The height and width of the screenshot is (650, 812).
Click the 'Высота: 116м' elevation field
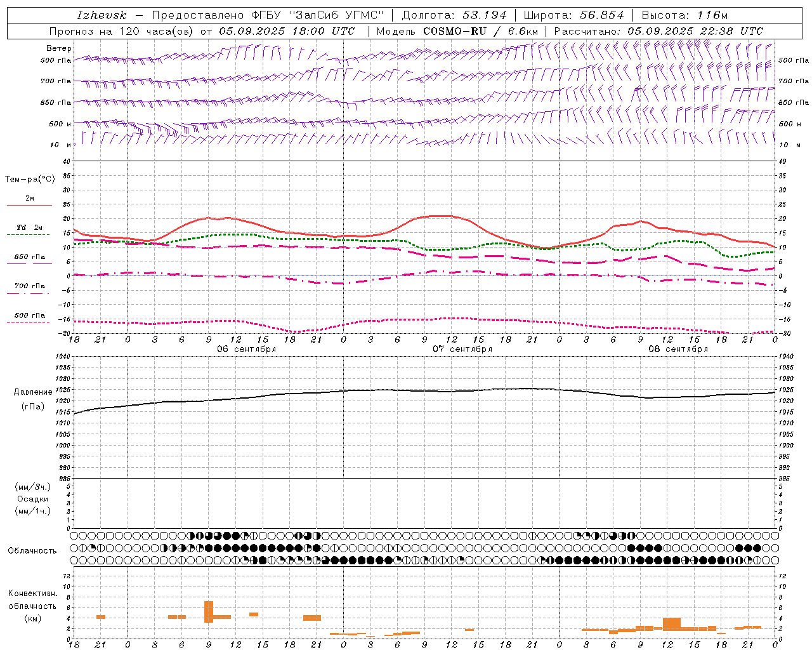(684, 15)
